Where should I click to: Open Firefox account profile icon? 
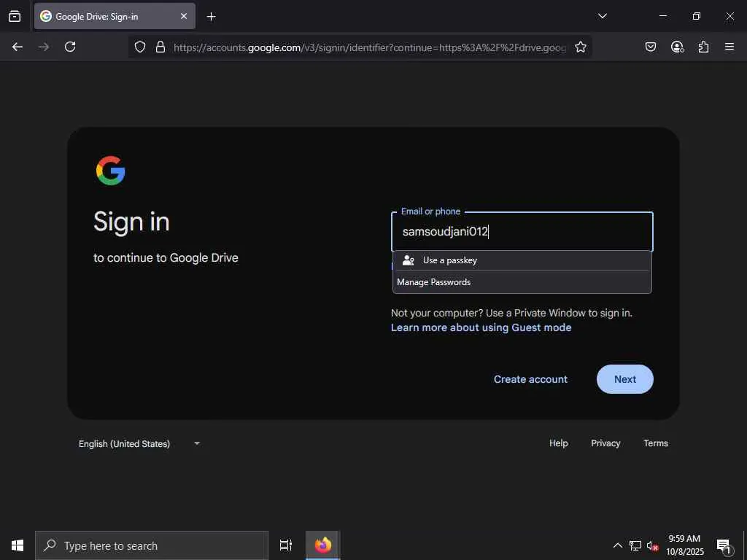coord(677,47)
